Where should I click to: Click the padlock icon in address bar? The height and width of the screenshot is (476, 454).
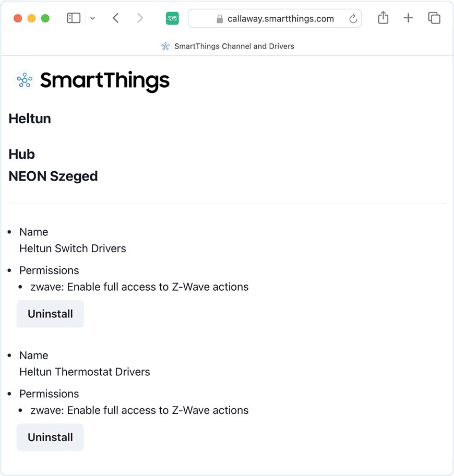click(x=220, y=19)
